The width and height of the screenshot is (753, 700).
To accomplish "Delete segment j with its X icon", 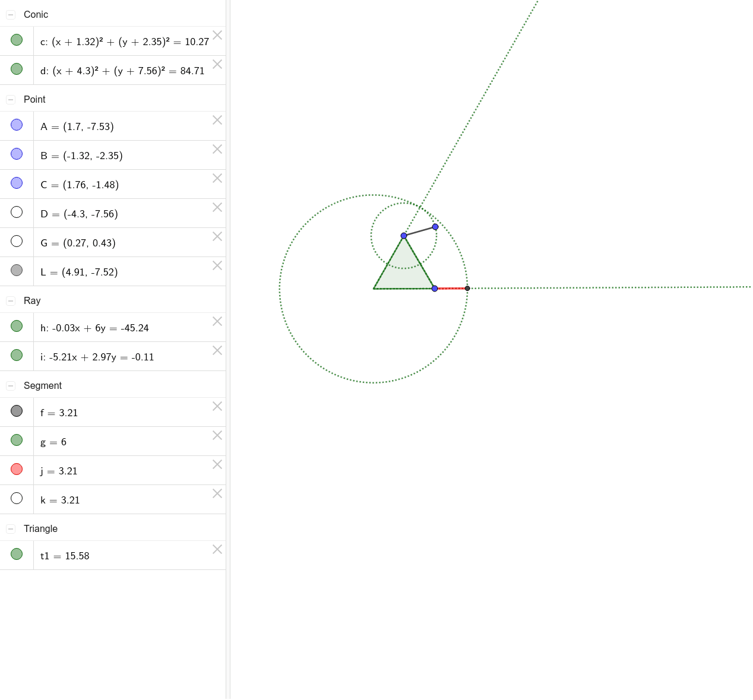I will (217, 464).
